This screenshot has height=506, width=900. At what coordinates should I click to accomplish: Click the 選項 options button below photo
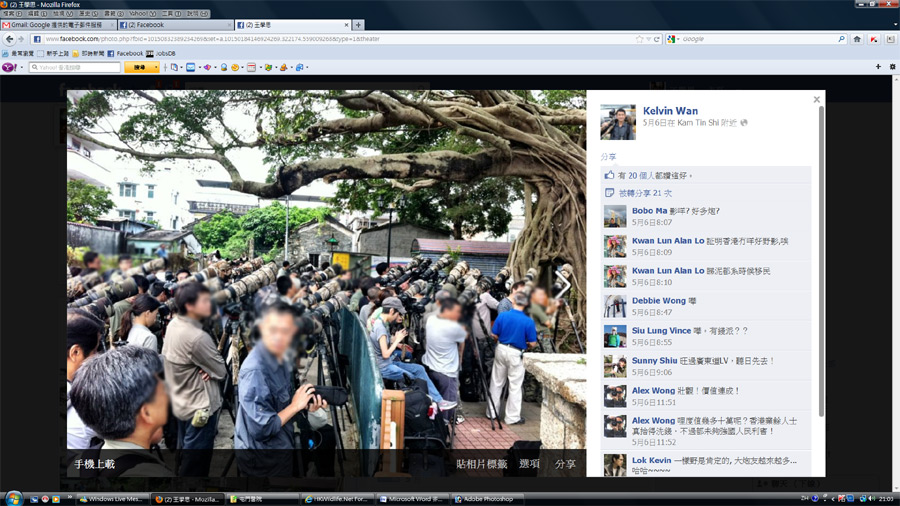pyautogui.click(x=529, y=464)
